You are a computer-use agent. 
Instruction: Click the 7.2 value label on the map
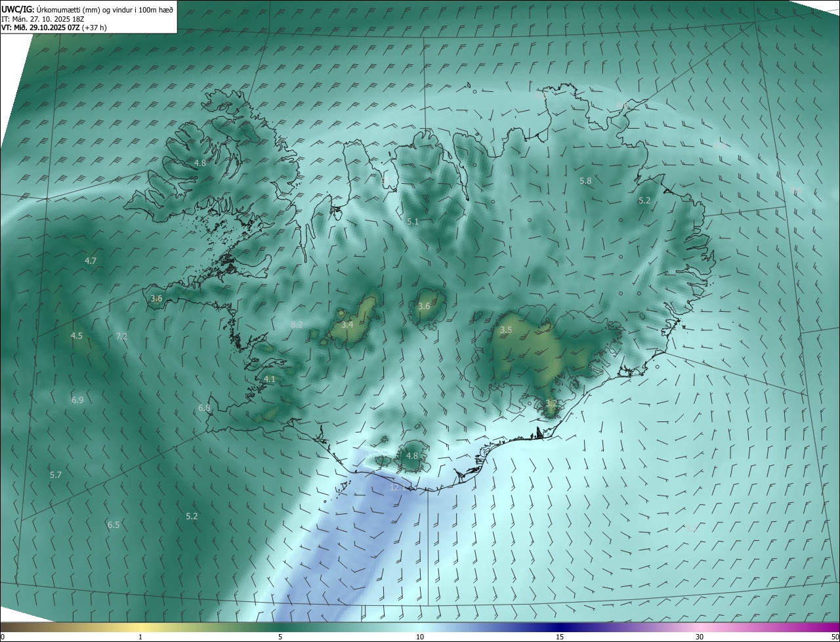(121, 336)
